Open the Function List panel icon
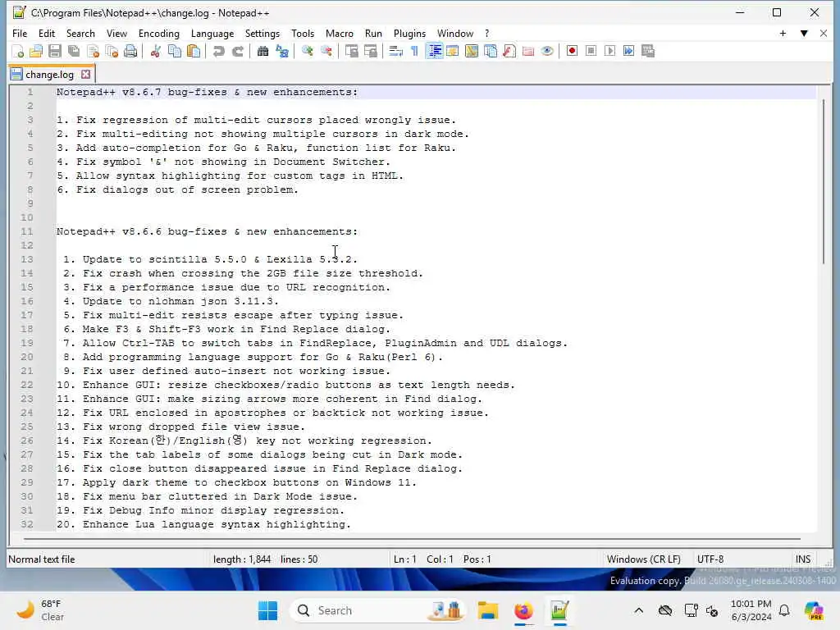Image resolution: width=840 pixels, height=630 pixels. [509, 52]
